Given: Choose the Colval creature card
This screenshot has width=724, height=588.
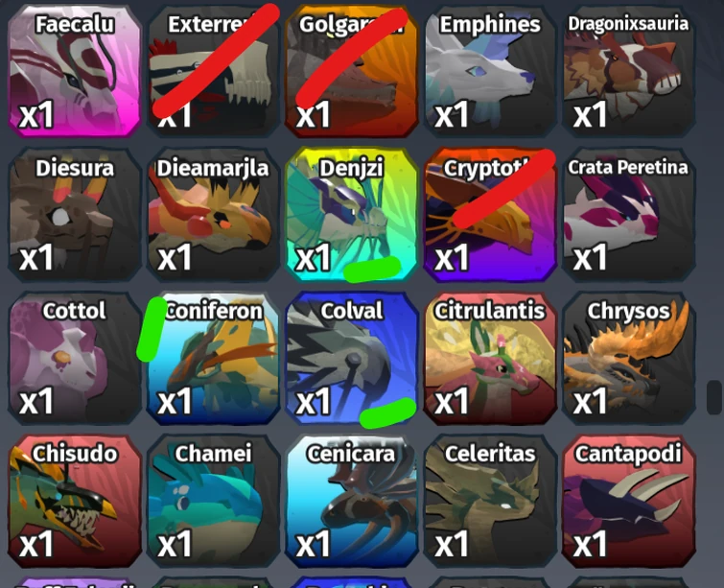Looking at the screenshot, I should click(352, 358).
